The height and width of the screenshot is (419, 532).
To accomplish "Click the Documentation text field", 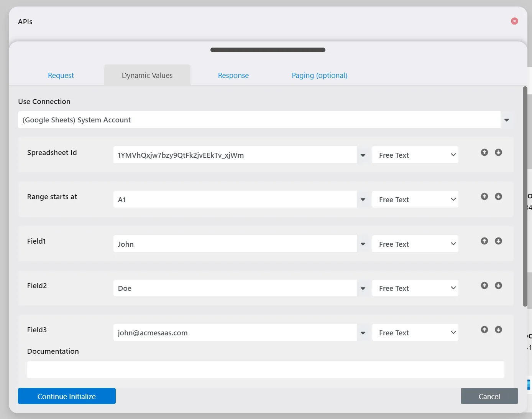I will coord(266,370).
